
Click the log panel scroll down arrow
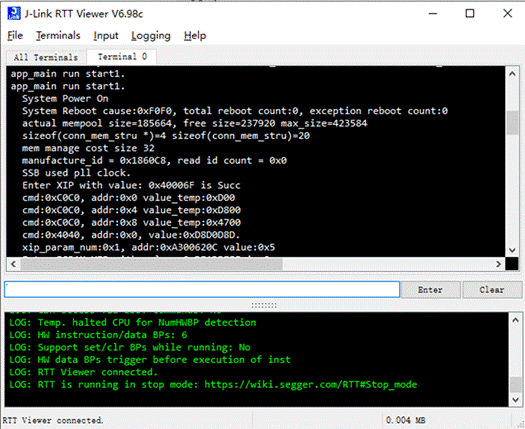coord(516,400)
